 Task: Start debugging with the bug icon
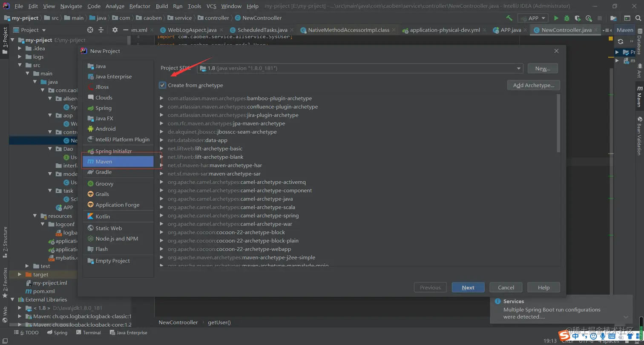point(566,18)
